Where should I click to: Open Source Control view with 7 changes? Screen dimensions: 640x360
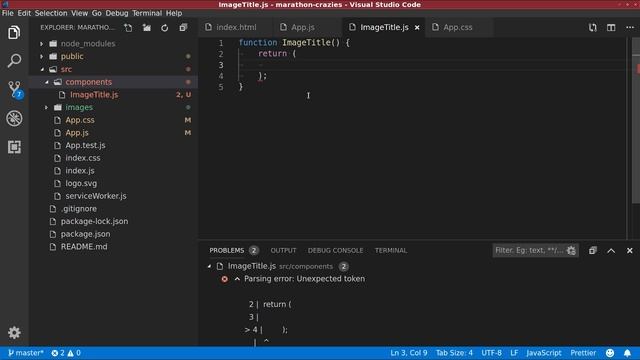point(15,89)
